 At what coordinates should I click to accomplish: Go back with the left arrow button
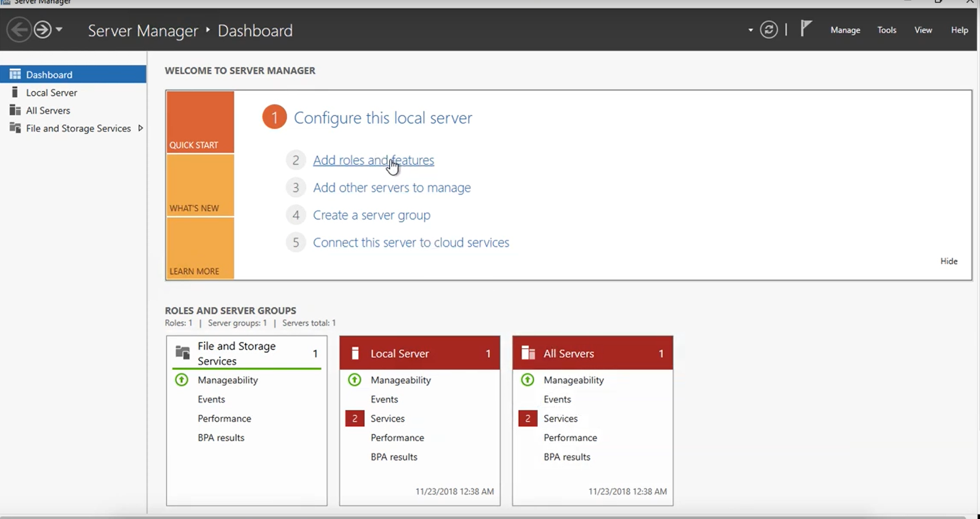click(x=19, y=29)
